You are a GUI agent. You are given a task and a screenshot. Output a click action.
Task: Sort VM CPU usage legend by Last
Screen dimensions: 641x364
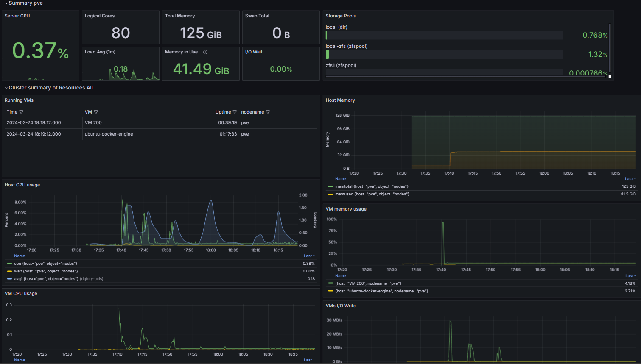click(308, 360)
